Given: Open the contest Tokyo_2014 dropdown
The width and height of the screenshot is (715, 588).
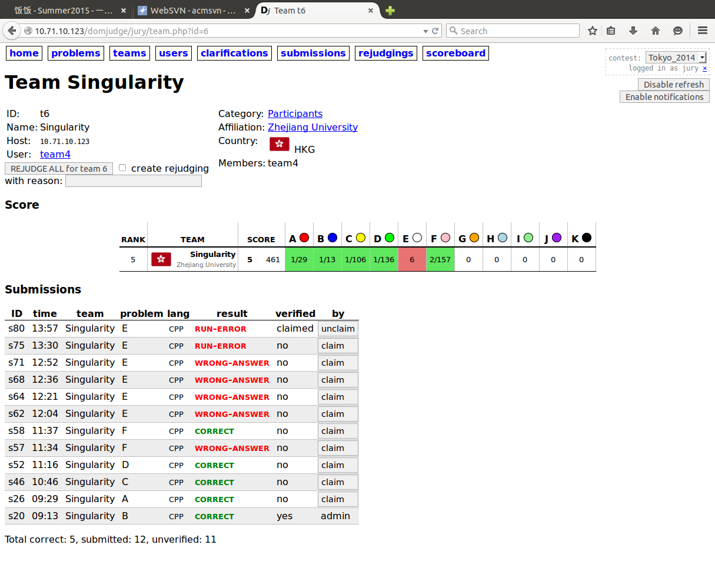Looking at the screenshot, I should [676, 58].
